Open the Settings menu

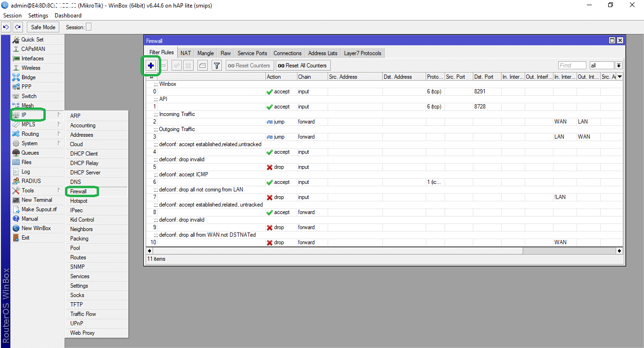pyautogui.click(x=38, y=16)
